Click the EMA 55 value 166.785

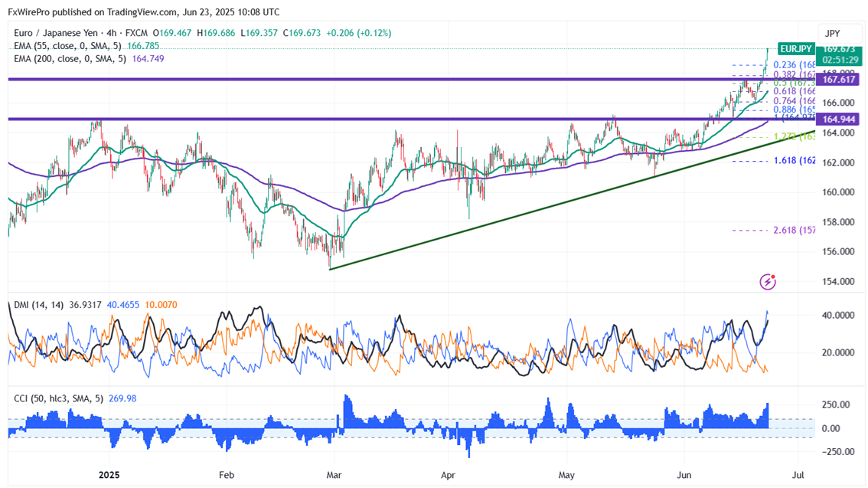point(143,46)
